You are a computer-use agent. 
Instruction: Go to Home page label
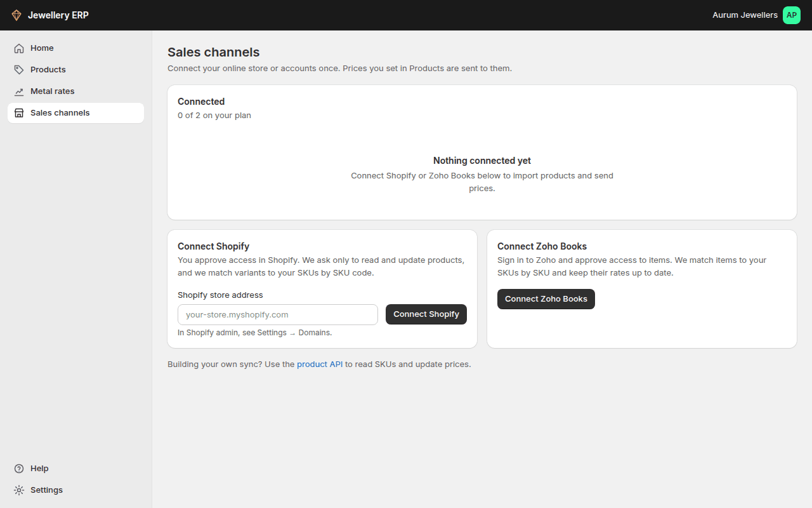42,48
